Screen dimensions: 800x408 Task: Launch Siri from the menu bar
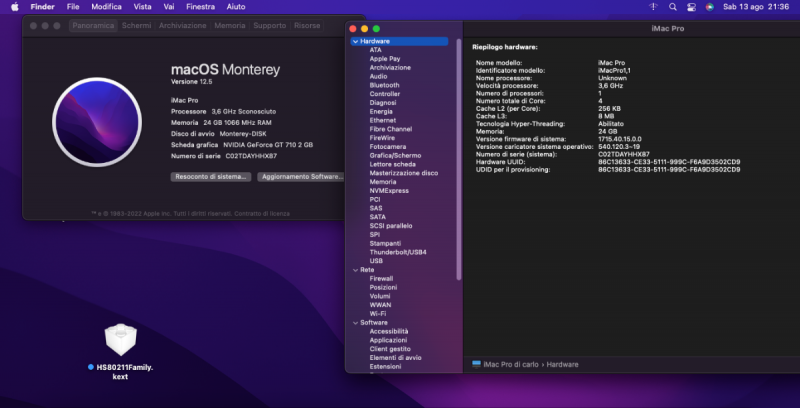coord(709,7)
